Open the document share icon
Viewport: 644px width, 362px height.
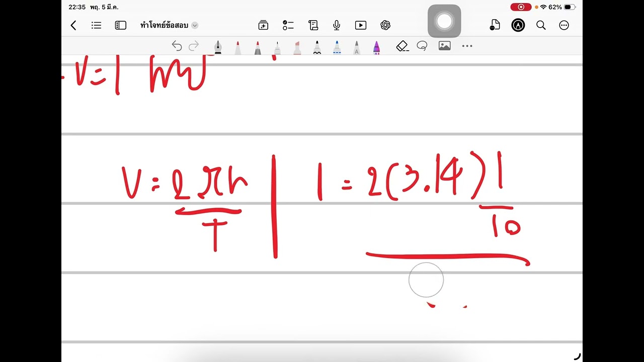tap(495, 25)
